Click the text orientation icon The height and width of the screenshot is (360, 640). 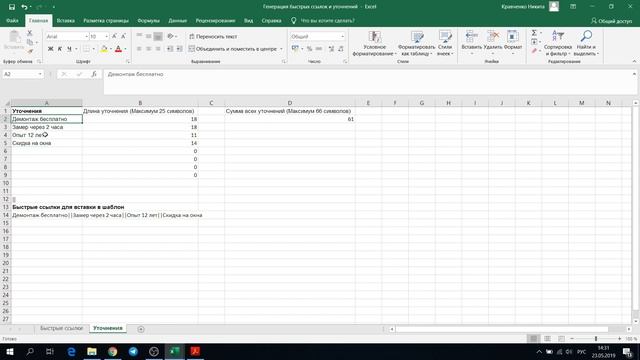[x=171, y=36]
